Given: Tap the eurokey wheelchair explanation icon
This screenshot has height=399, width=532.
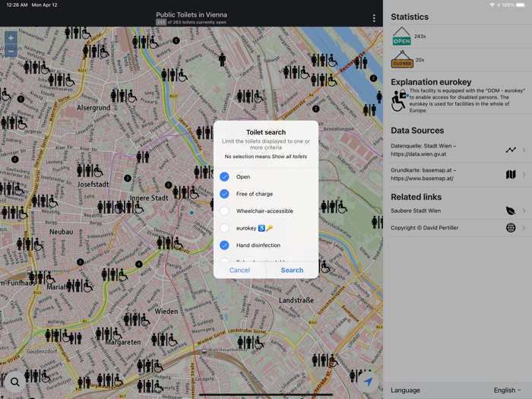Looking at the screenshot, I should pos(399,100).
